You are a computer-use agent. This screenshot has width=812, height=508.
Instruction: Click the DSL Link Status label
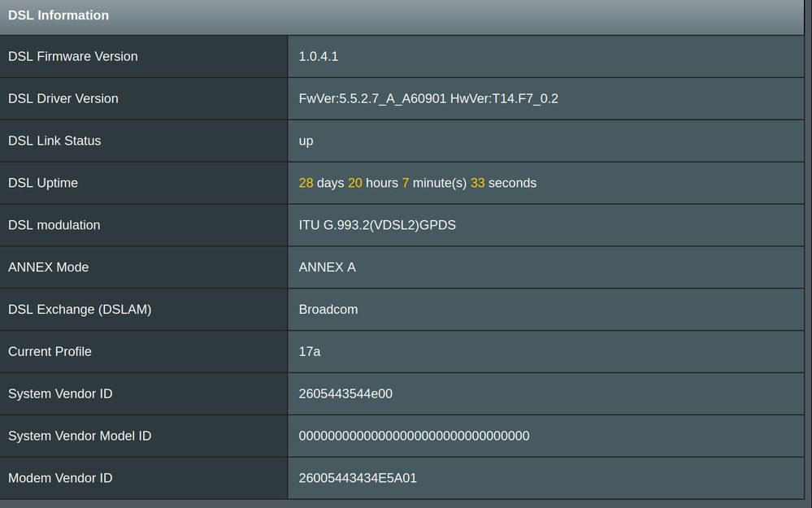54,141
